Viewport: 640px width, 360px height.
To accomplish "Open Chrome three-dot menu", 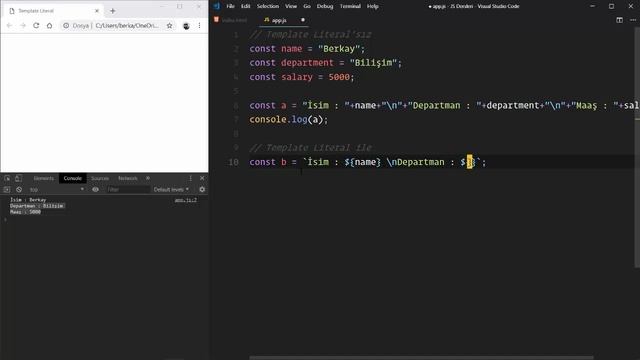I will coord(199,25).
